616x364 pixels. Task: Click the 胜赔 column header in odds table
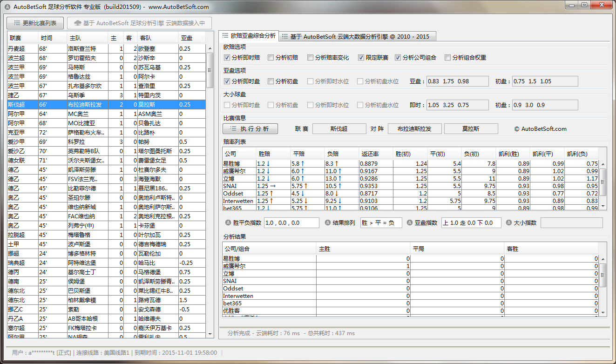[273, 154]
